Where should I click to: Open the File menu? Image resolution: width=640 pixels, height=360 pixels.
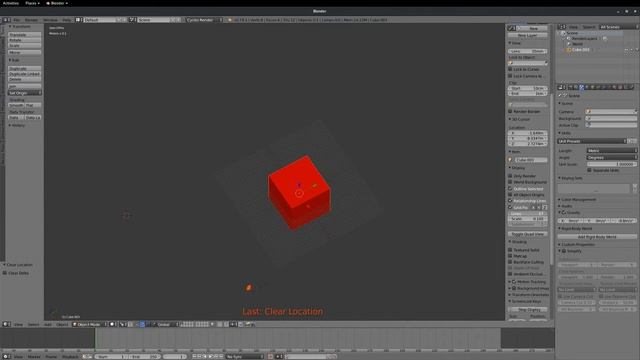(x=17, y=20)
